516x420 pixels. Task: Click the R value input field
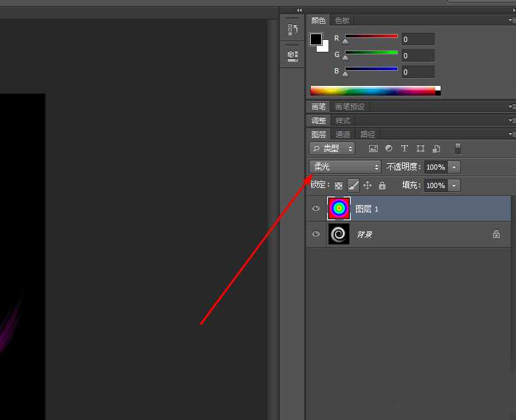pyautogui.click(x=418, y=39)
